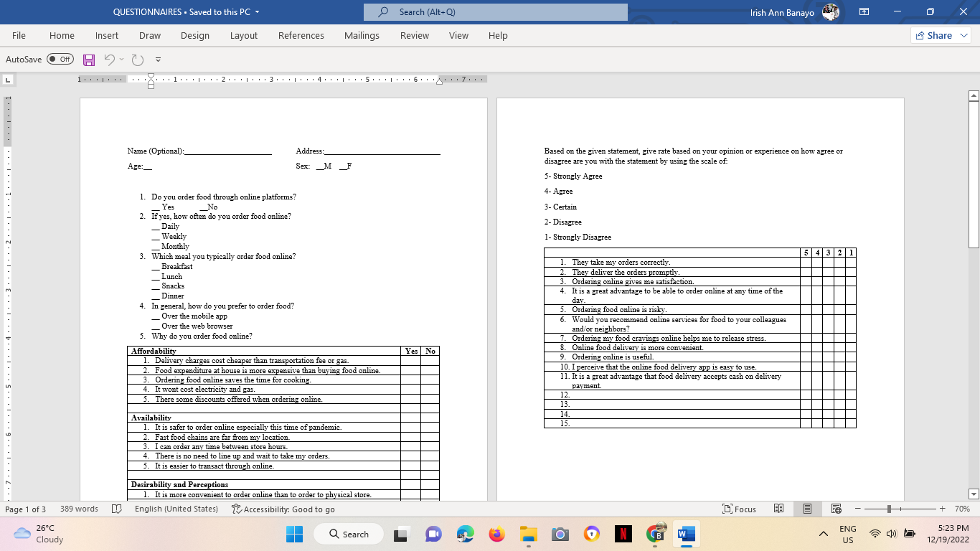Viewport: 980px width, 551px height.
Task: Open Google Chrome on the taskbar
Action: pos(655,534)
